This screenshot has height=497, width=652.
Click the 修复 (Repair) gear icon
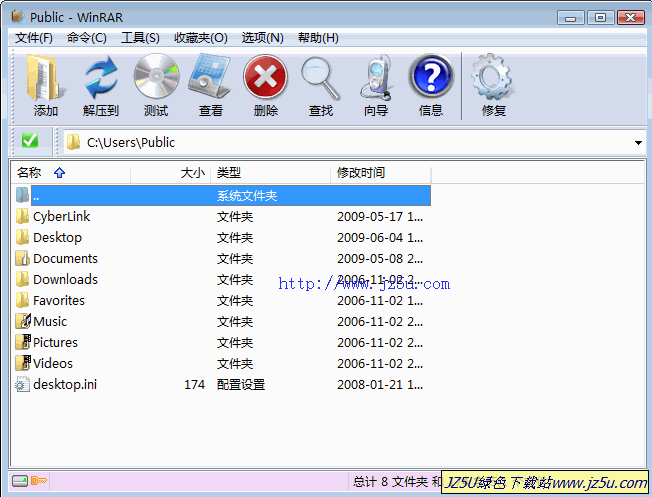pyautogui.click(x=493, y=77)
